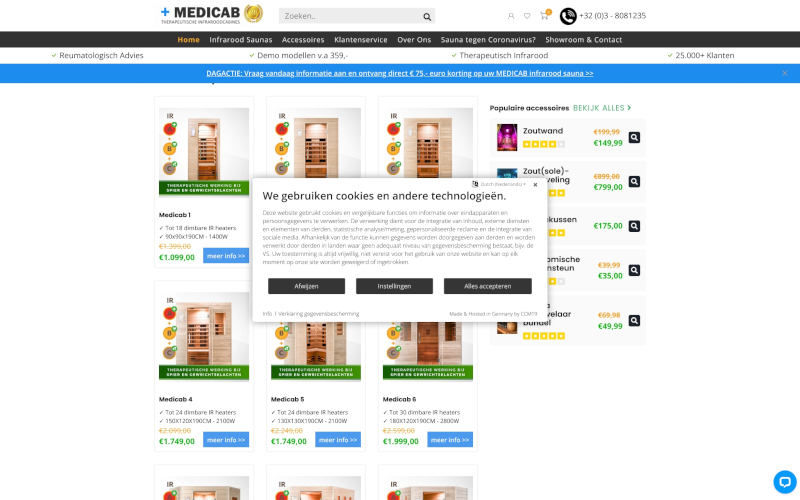Follow the Bekijk Alles accessories link
Screen dimensions: 800x500
click(x=602, y=108)
